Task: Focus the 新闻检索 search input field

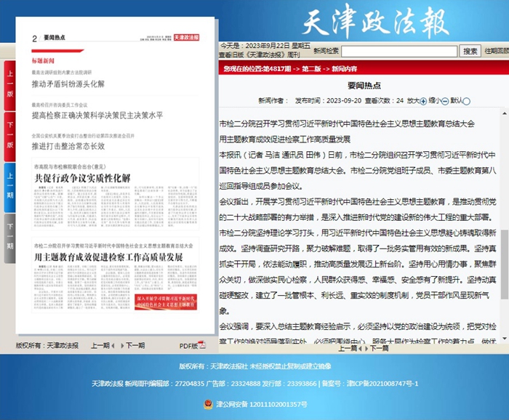Action: [399, 52]
